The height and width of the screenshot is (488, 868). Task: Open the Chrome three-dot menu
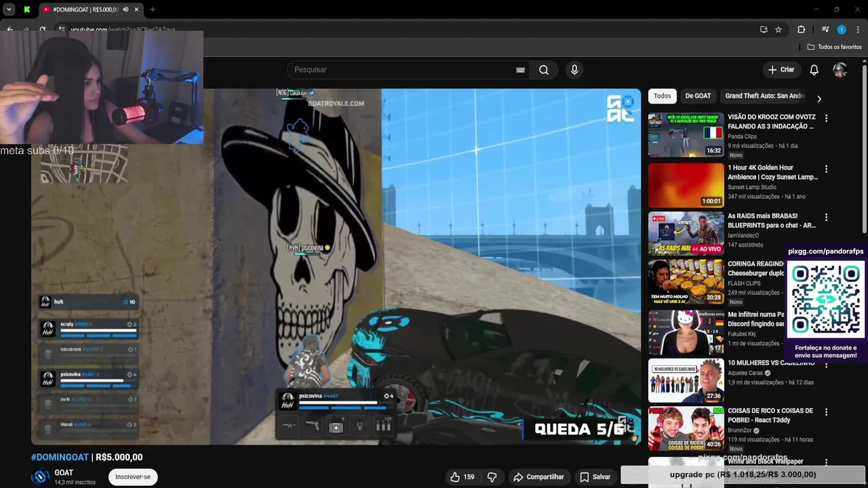[x=859, y=29]
